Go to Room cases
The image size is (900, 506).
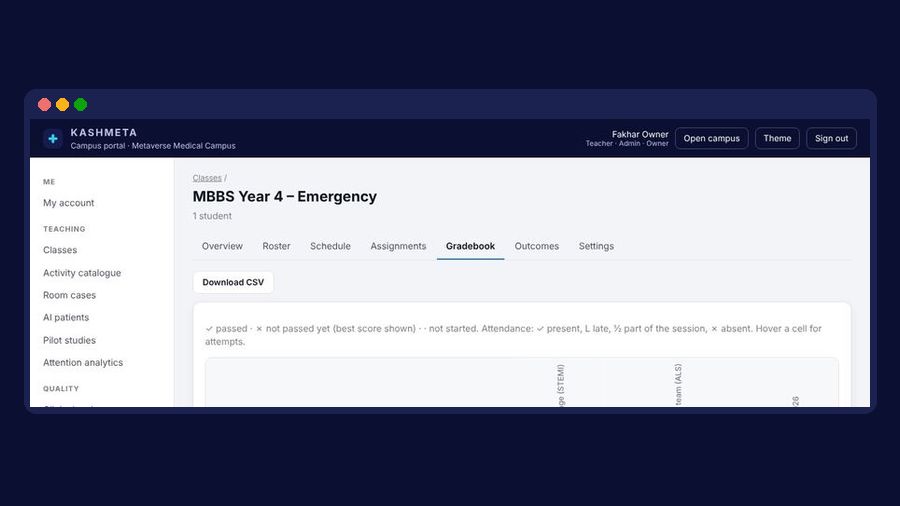(69, 295)
